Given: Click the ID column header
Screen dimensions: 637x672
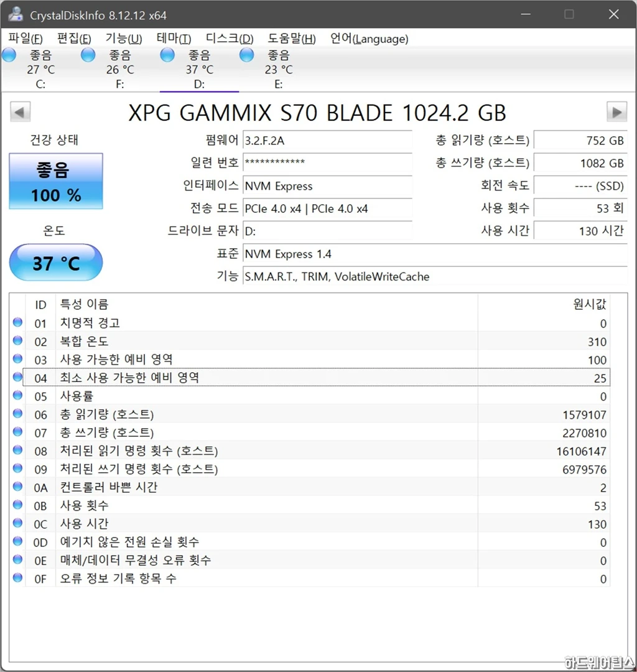Looking at the screenshot, I should click(x=40, y=305).
